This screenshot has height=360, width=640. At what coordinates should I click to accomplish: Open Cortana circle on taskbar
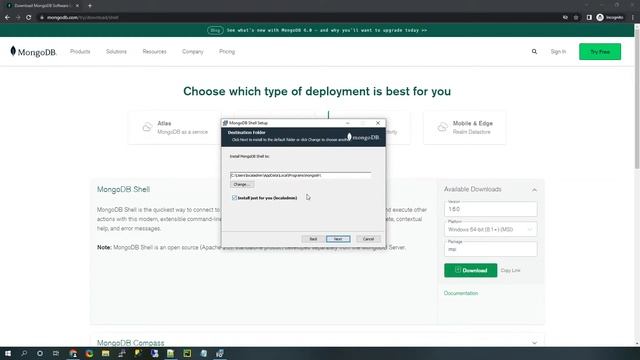coord(40,353)
